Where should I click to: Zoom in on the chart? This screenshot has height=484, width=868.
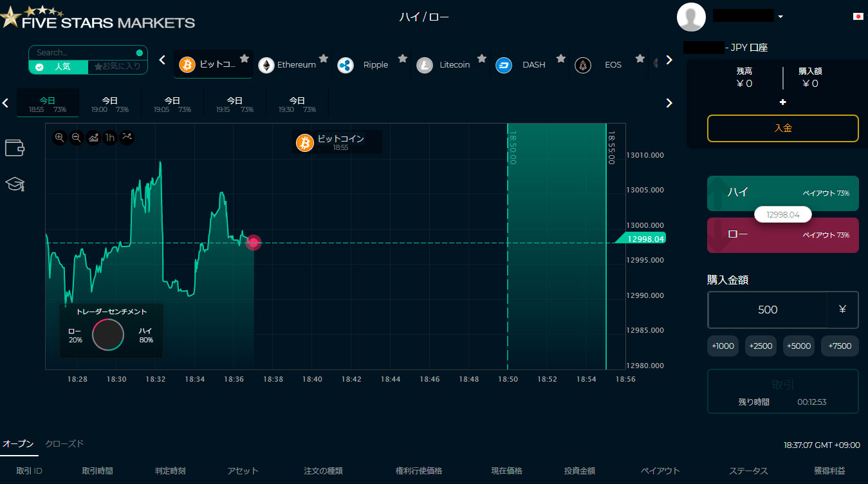(59, 137)
